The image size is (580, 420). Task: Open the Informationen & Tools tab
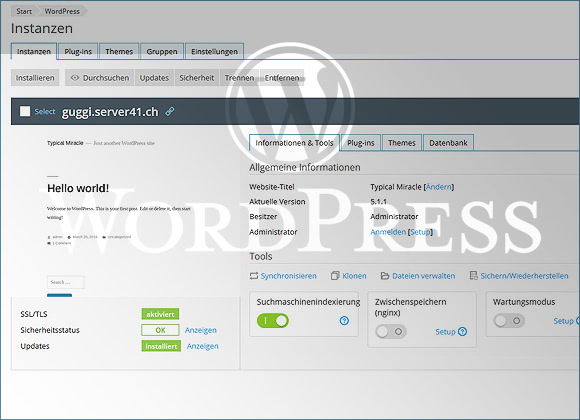tap(294, 143)
